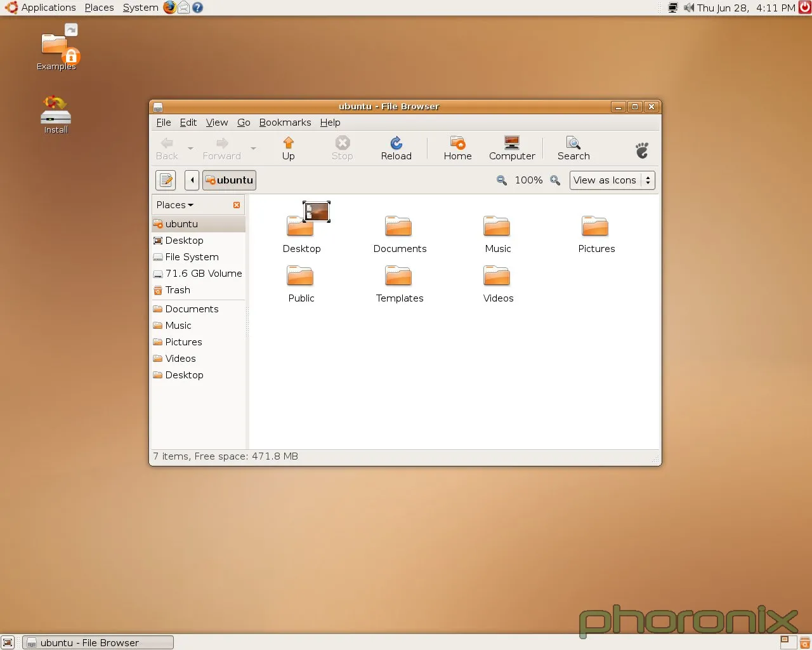Screen dimensions: 812x650
Task: Click the GNOME foot activity icon
Action: 642,150
